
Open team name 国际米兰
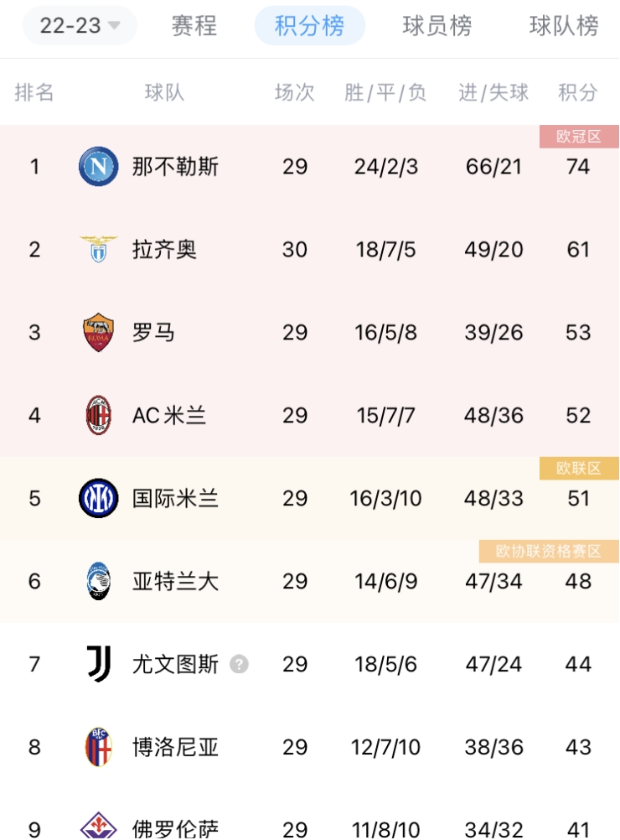(175, 498)
